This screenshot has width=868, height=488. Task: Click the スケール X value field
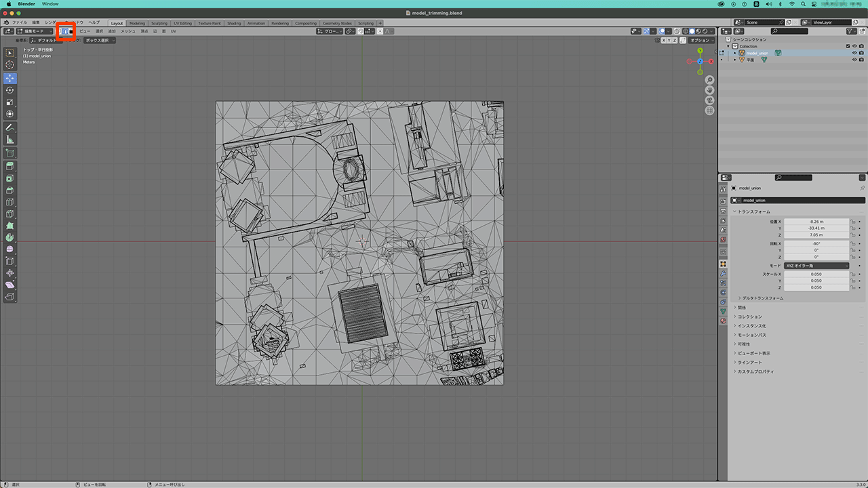point(816,274)
